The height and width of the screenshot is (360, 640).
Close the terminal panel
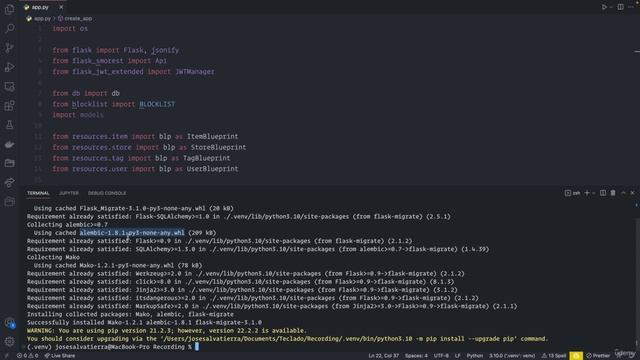click(632, 193)
